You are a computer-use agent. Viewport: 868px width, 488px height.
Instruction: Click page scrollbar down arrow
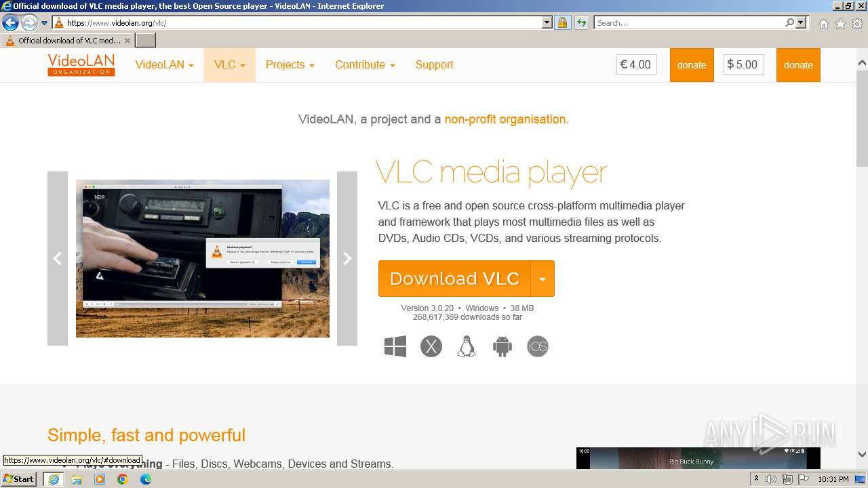coord(862,455)
